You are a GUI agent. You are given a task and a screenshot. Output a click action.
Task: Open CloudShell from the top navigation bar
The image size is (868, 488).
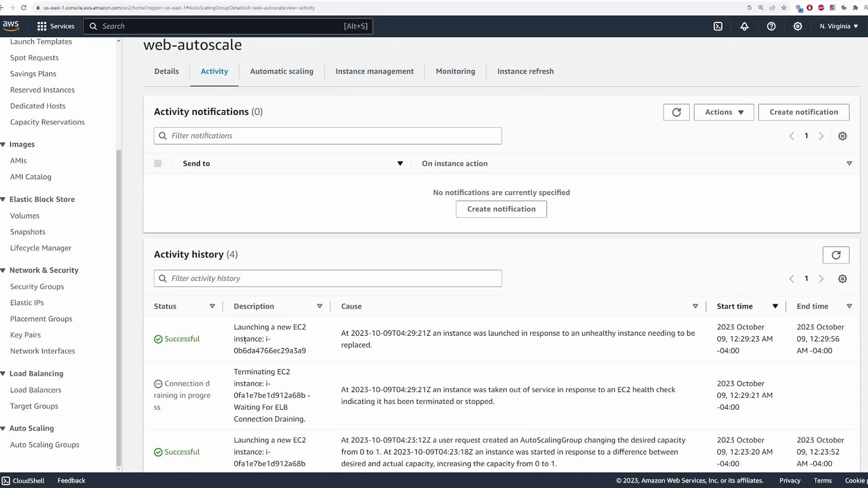(718, 26)
